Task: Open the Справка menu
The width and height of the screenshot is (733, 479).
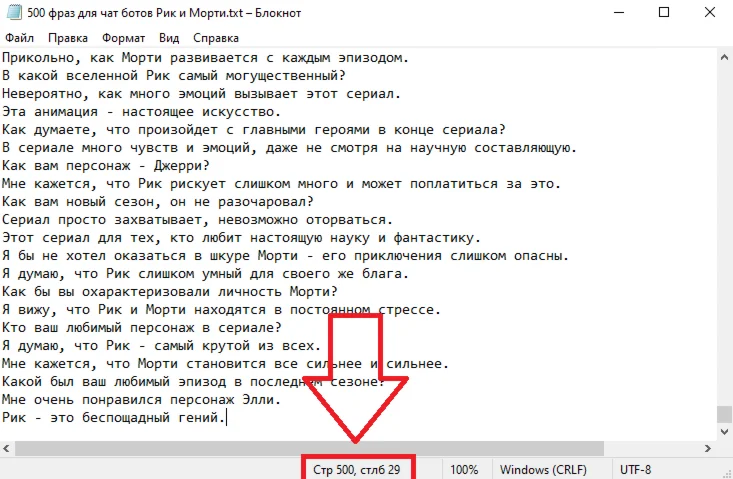Action: click(x=216, y=38)
